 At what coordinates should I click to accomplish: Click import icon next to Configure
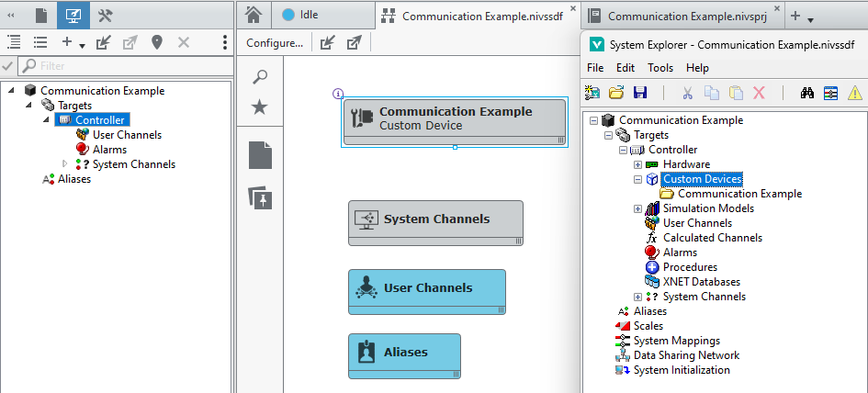pyautogui.click(x=328, y=42)
